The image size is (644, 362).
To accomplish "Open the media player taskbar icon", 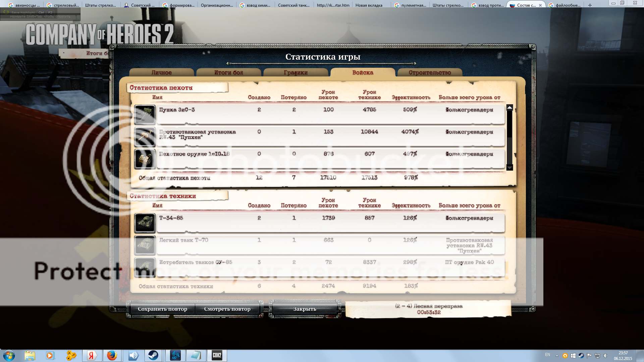I will (x=50, y=356).
